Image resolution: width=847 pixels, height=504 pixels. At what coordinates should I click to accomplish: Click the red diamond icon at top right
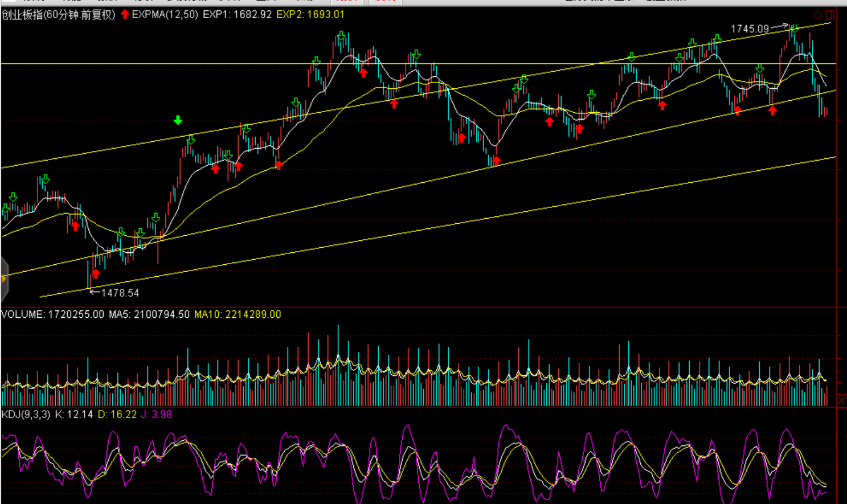coord(817,15)
